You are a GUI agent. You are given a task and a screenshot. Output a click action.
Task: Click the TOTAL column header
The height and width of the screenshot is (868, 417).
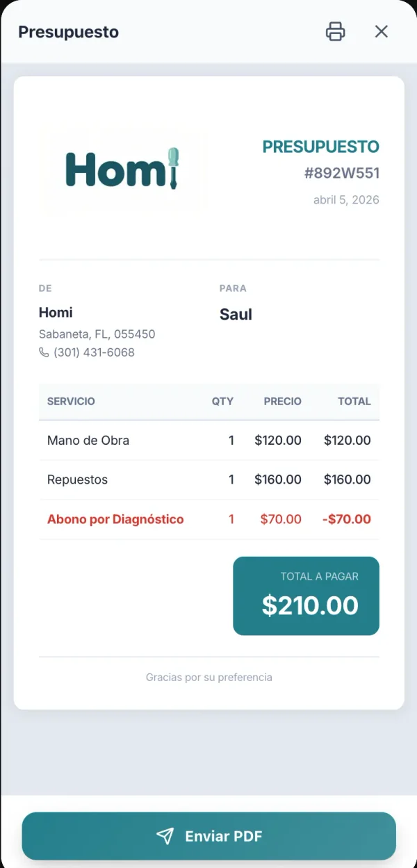(354, 401)
